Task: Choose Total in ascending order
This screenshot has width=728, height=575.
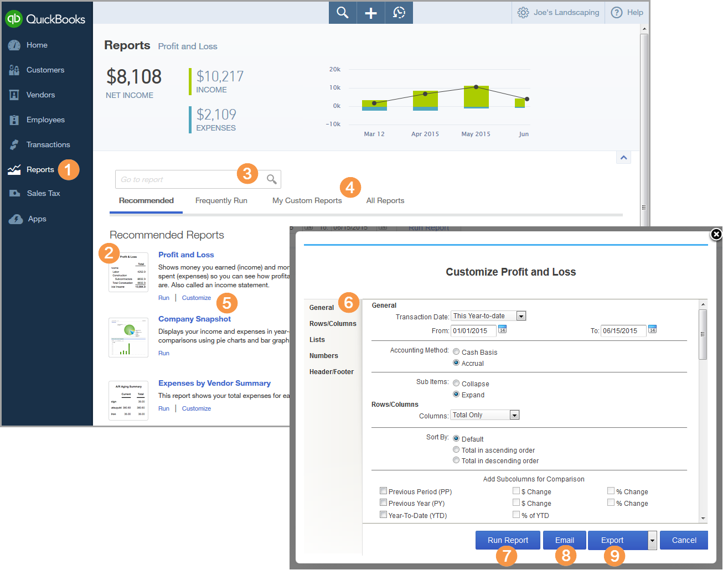Action: 456,450
